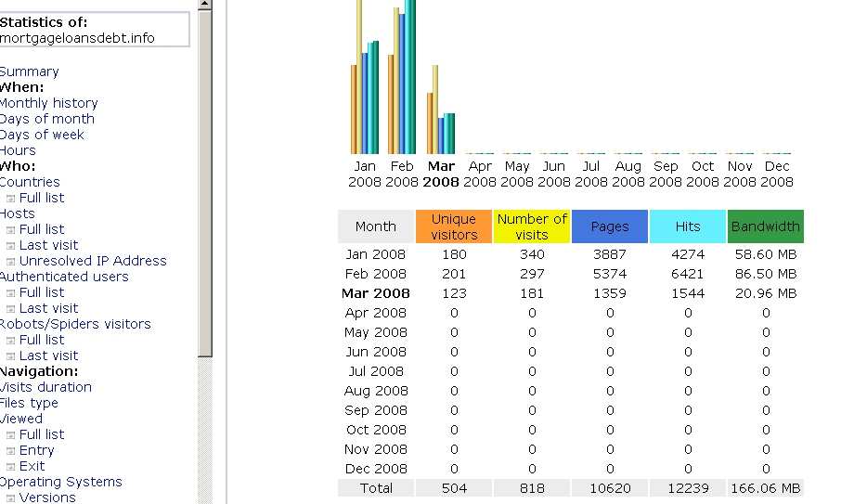854x504 pixels.
Task: Open Last visit under Hosts
Action: click(x=48, y=245)
